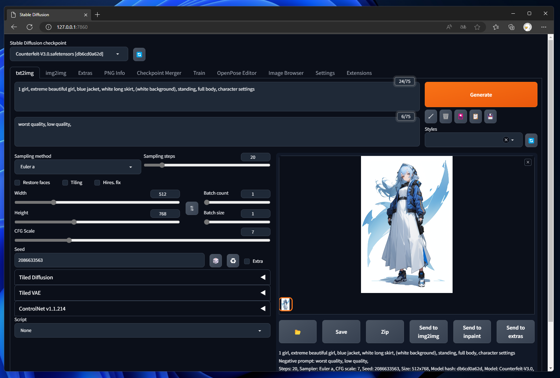This screenshot has width=560, height=378.
Task: Randomize the seed with the dice icon
Action: [216, 261]
